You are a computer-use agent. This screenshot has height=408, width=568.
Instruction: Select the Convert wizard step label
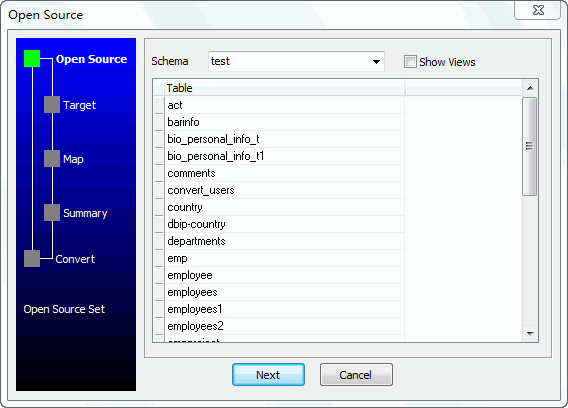(x=75, y=259)
